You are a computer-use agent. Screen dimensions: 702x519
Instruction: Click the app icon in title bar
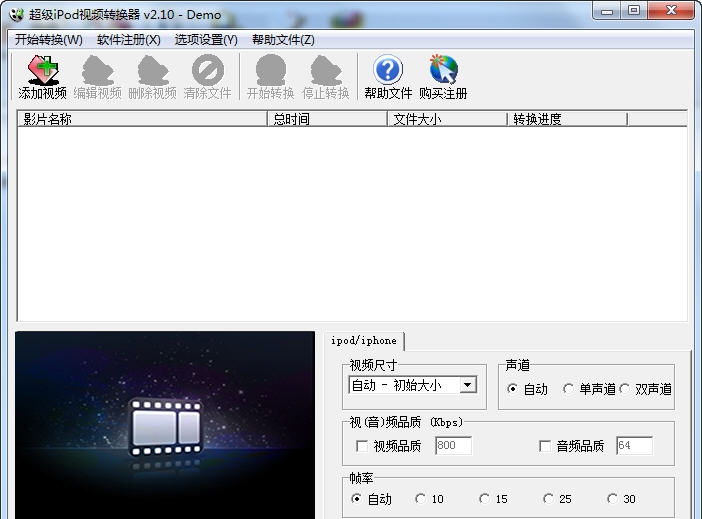[17, 15]
